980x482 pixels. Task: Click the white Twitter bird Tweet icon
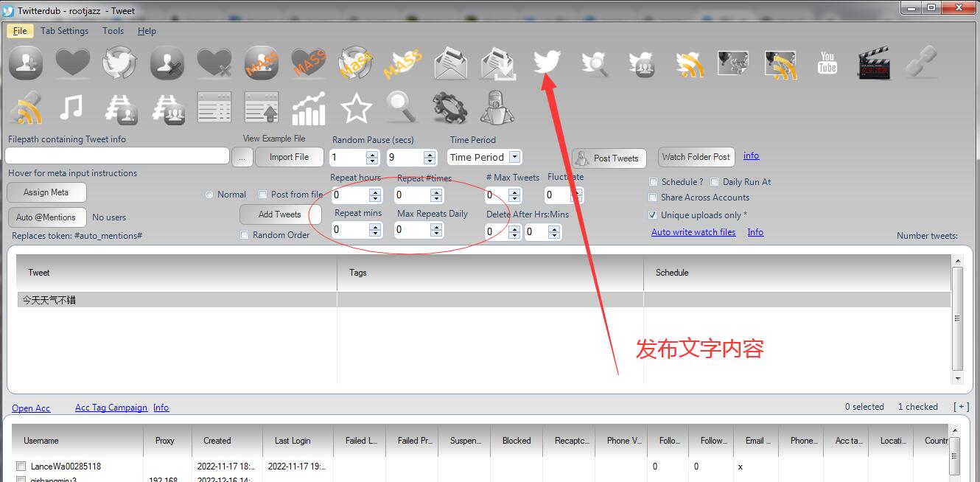pos(546,63)
